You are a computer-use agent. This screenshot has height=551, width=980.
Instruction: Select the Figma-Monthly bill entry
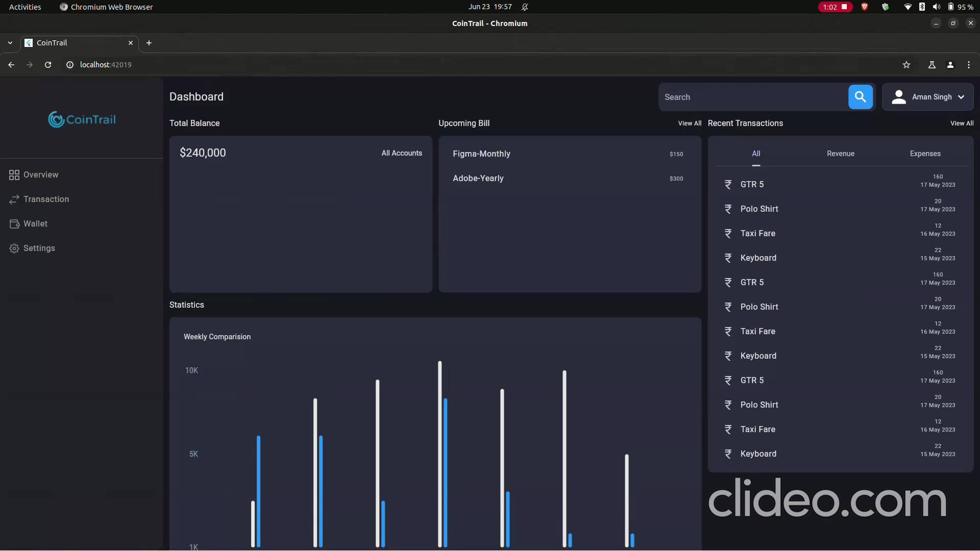[x=570, y=154]
